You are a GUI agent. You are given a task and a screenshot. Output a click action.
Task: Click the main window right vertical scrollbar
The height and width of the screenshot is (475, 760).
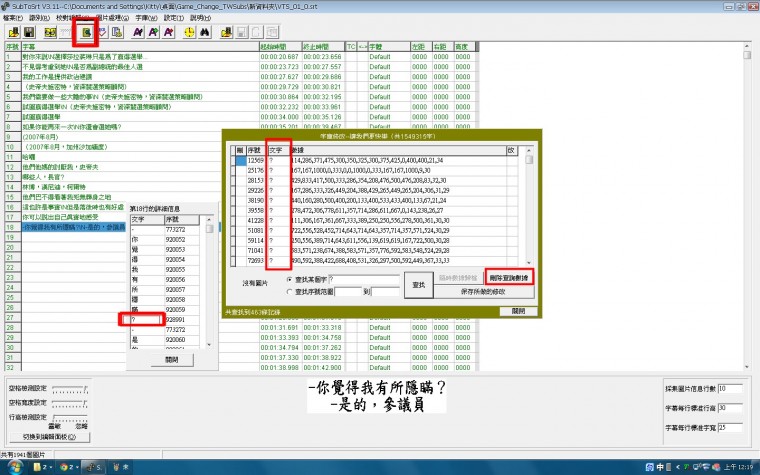coord(747,206)
